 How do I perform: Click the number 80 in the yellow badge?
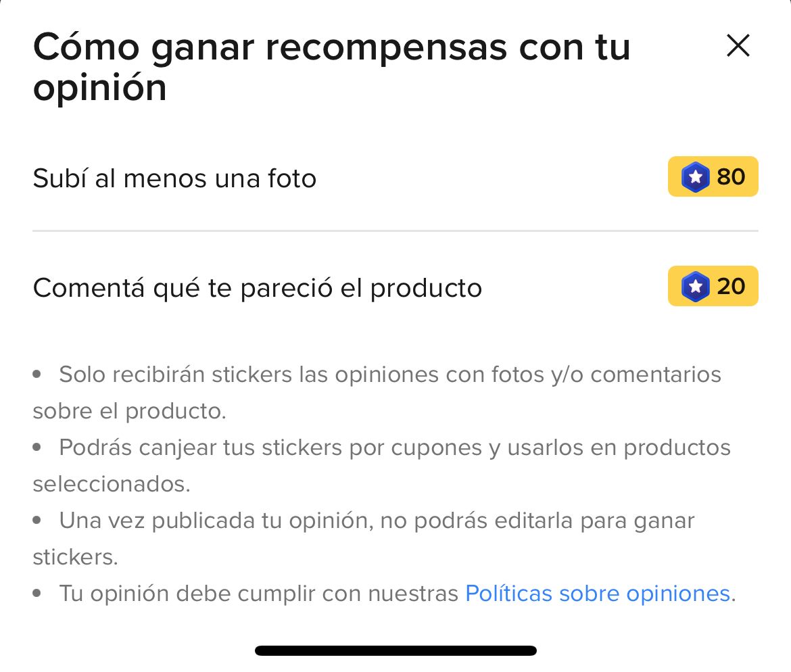(731, 177)
